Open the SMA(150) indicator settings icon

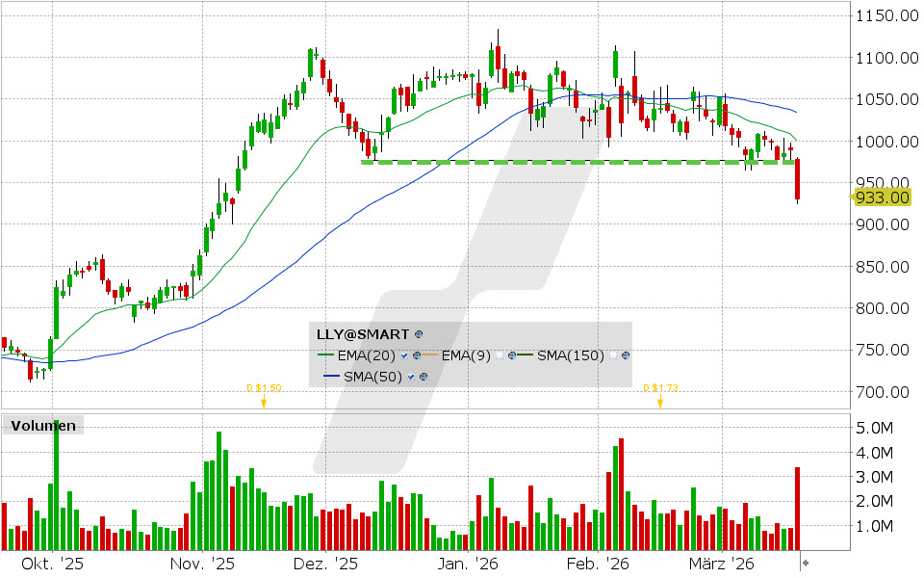click(625, 355)
